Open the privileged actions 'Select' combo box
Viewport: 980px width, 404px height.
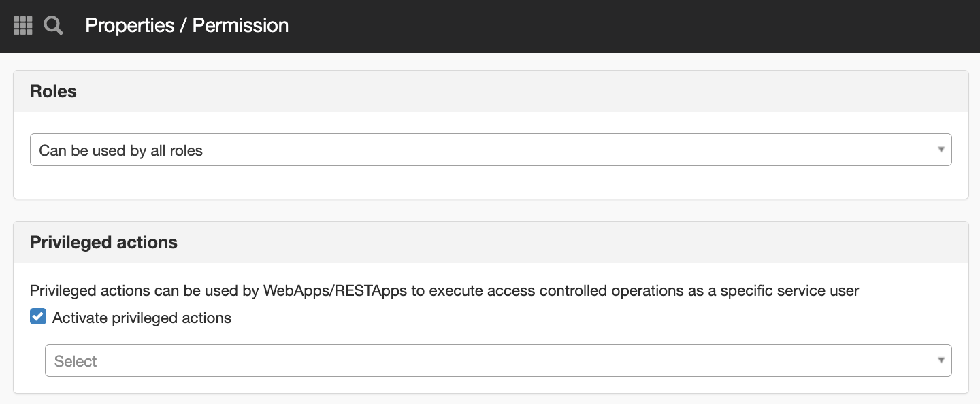click(498, 360)
